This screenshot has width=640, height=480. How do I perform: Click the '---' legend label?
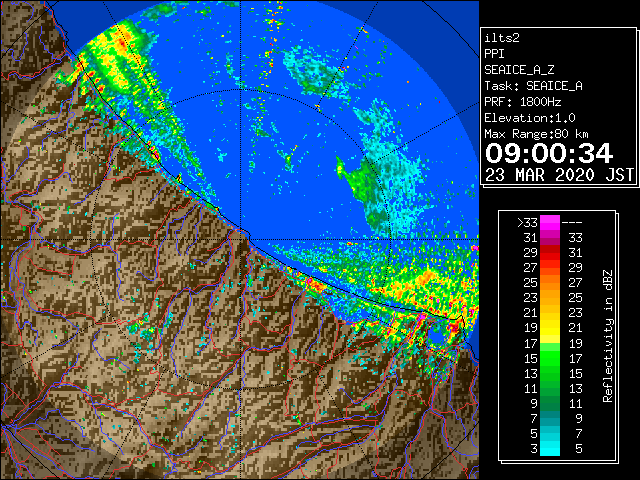572,223
